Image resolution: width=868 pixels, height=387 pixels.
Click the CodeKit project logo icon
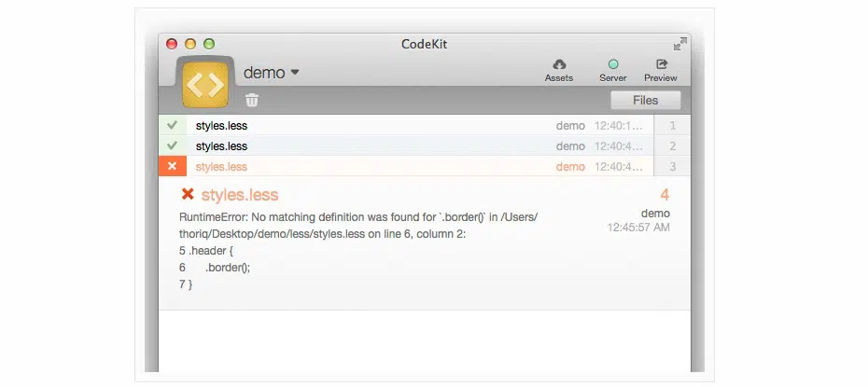(205, 85)
